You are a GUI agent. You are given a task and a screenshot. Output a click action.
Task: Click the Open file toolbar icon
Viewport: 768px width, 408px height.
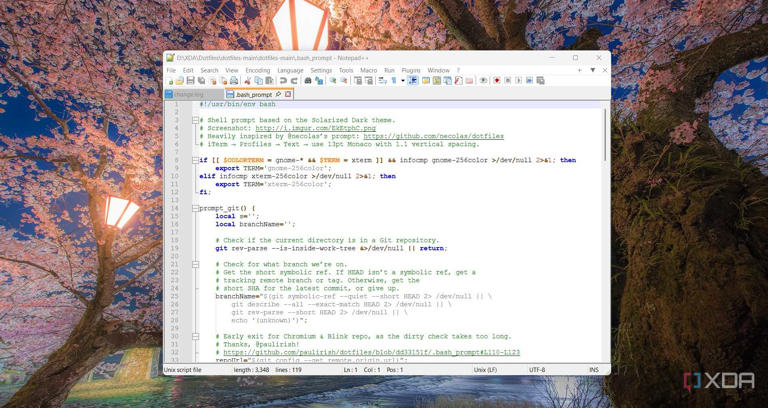(180, 81)
